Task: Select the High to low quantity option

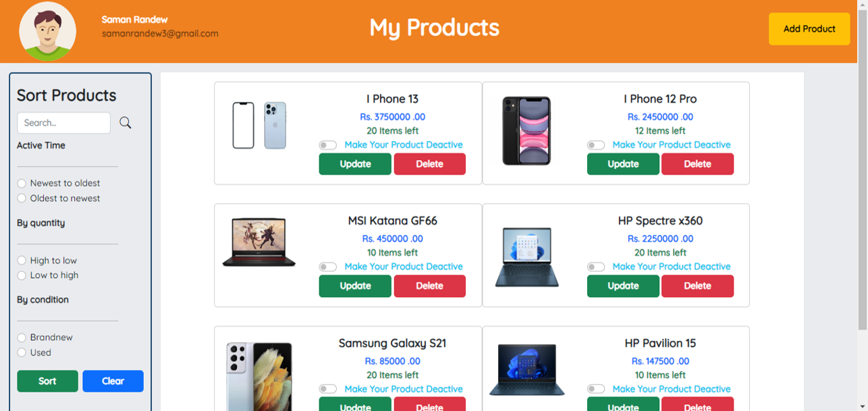Action: [x=22, y=260]
